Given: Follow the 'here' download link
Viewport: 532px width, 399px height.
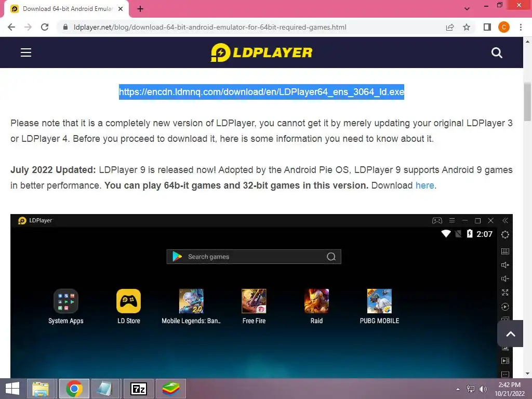Looking at the screenshot, I should click(425, 185).
